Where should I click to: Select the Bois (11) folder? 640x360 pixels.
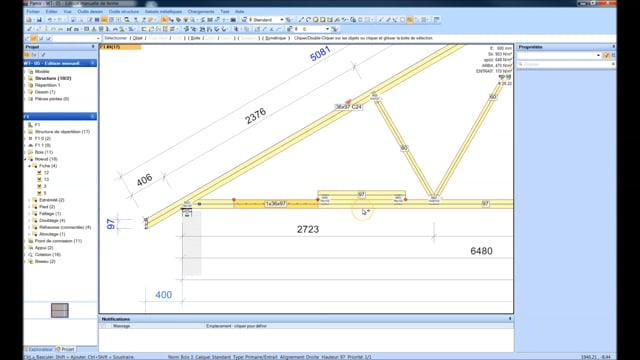pos(44,152)
